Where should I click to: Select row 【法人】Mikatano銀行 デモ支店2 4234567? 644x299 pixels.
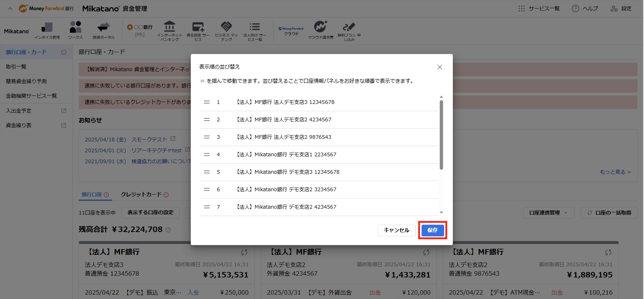[319, 207]
